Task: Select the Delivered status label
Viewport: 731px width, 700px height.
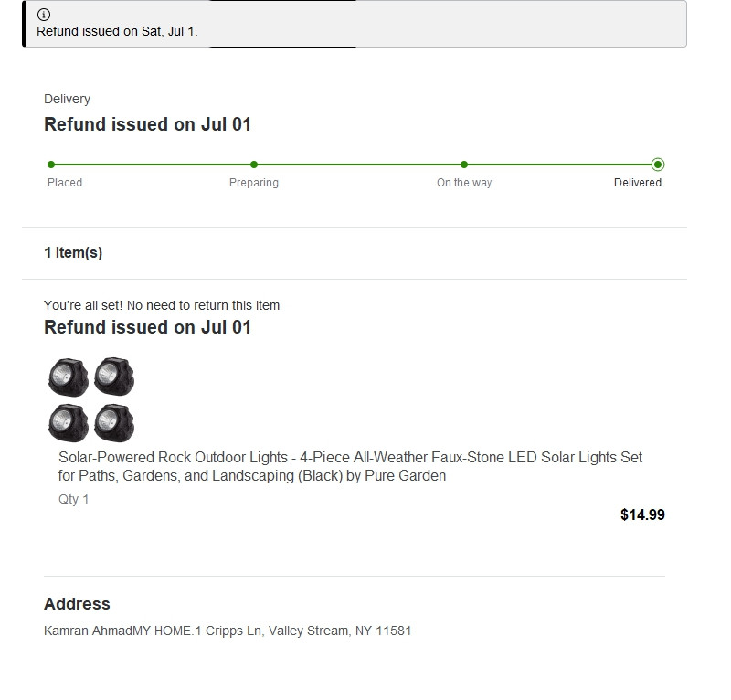Action: (x=638, y=183)
